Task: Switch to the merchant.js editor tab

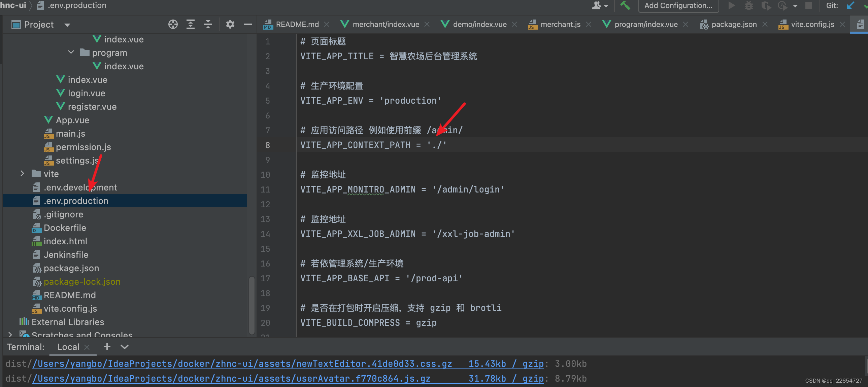Action: tap(560, 24)
